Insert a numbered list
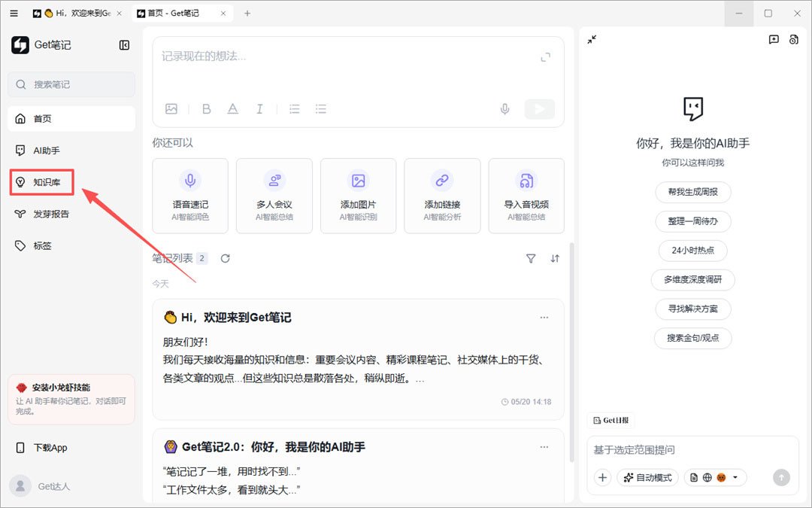Screen dimensions: 812x508 point(295,109)
